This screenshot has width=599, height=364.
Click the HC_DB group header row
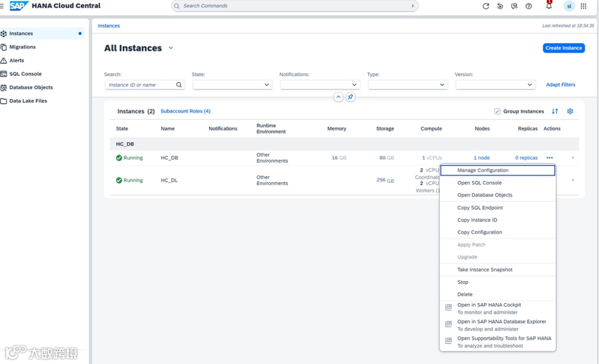pyautogui.click(x=344, y=144)
